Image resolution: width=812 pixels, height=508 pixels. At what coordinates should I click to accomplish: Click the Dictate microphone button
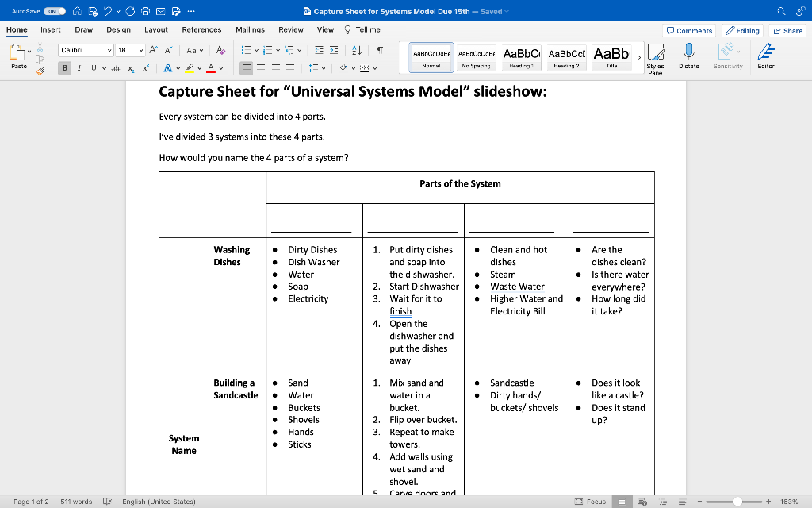point(689,56)
